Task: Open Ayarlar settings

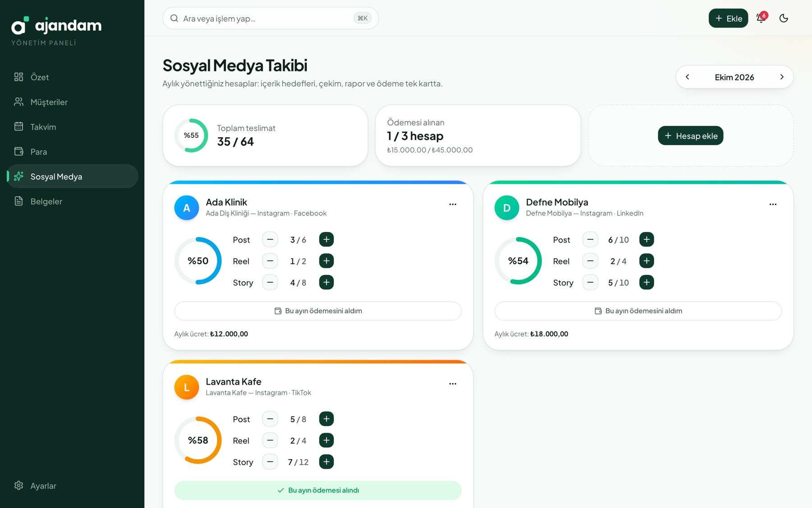Action: pos(72,486)
